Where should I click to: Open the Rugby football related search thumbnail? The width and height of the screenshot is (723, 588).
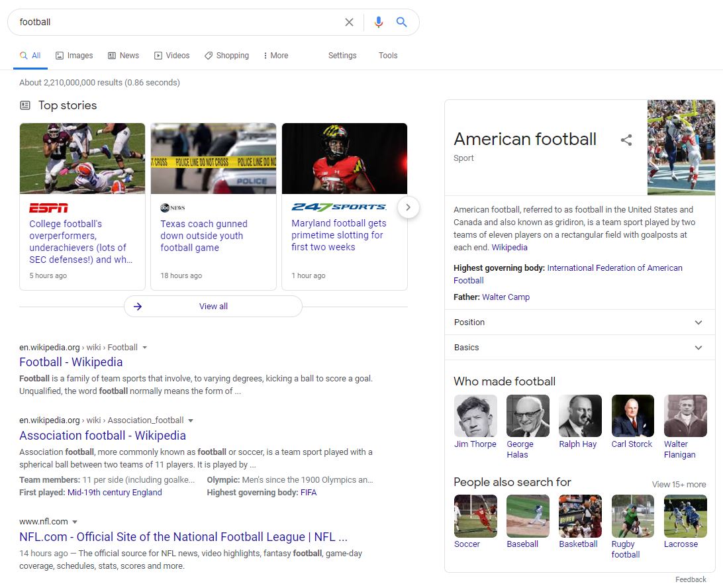coord(633,516)
